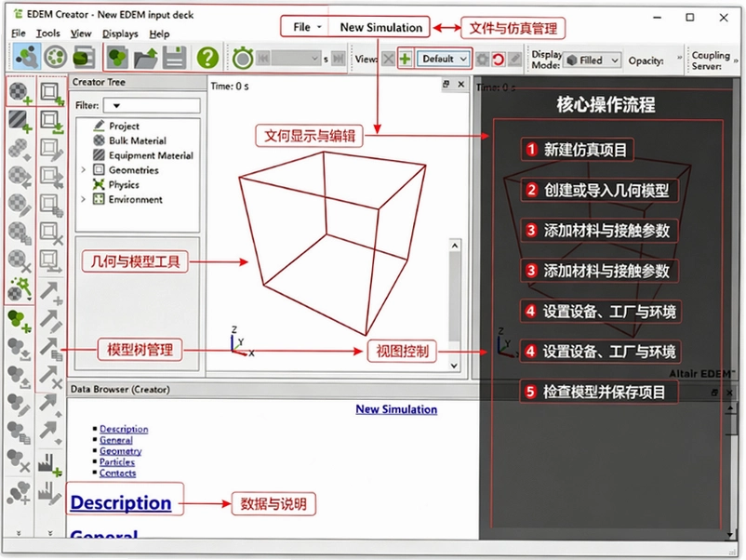
Task: Click the skip-to-last time step button
Action: (339, 59)
